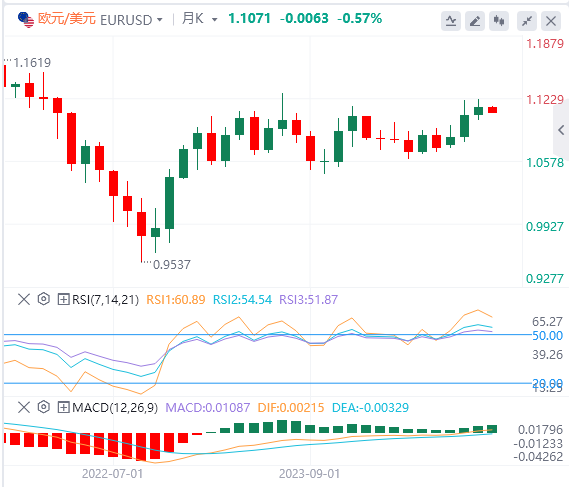This screenshot has height=487, width=569.
Task: Open RSI indicator settings hexagon
Action: (44, 299)
